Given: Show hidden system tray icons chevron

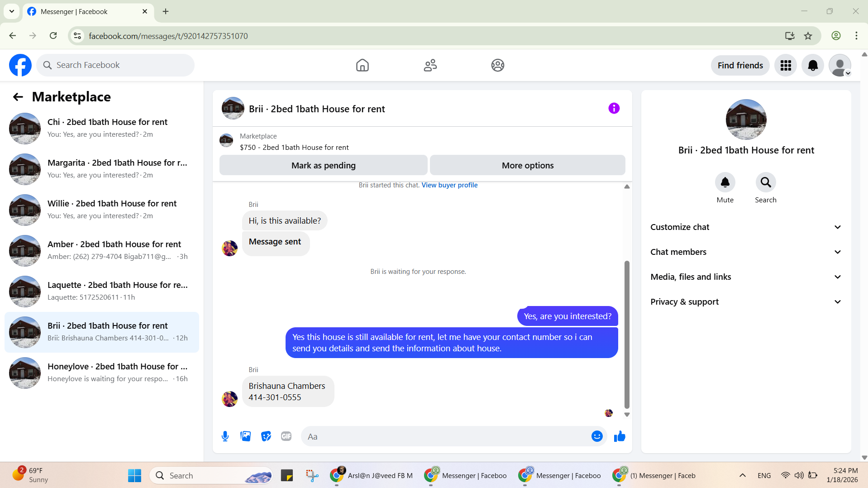Looking at the screenshot, I should click(x=742, y=475).
